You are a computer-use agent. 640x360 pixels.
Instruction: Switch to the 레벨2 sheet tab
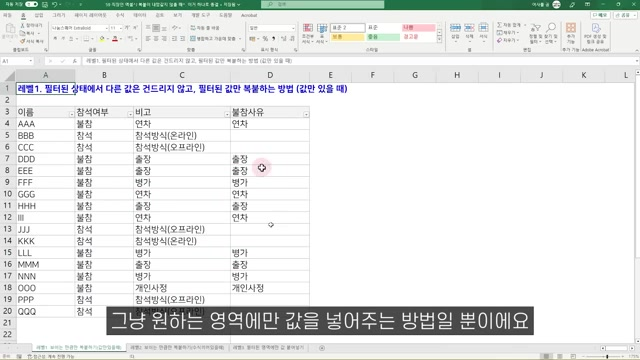(x=177, y=348)
